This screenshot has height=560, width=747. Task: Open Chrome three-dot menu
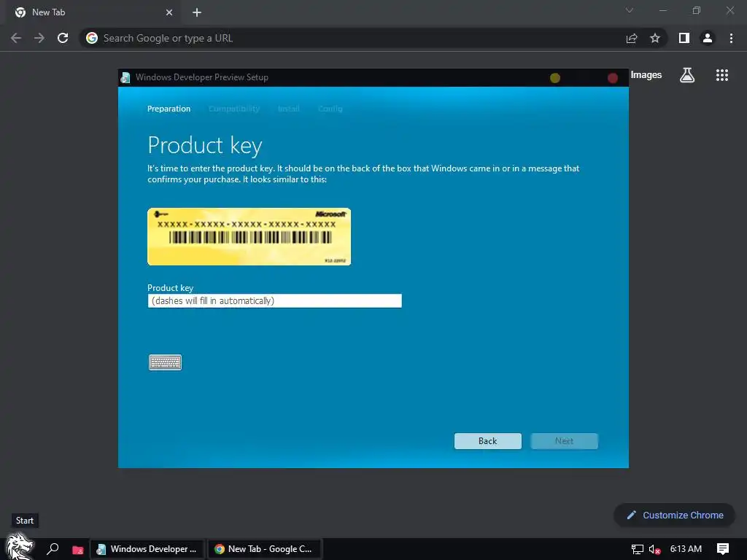tap(731, 38)
